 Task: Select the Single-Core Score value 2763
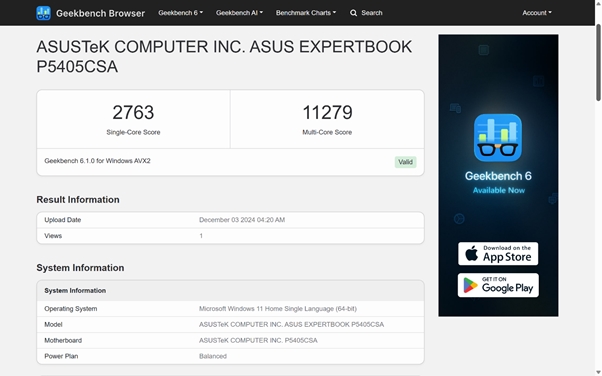(133, 112)
